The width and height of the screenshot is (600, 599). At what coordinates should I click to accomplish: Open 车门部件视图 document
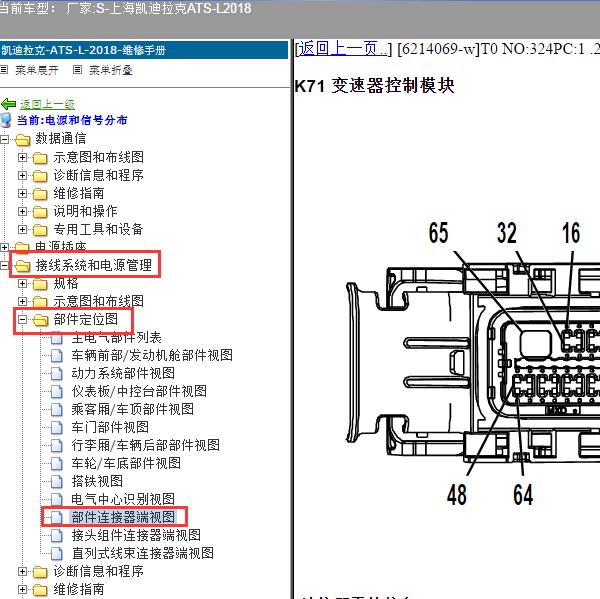[110, 427]
